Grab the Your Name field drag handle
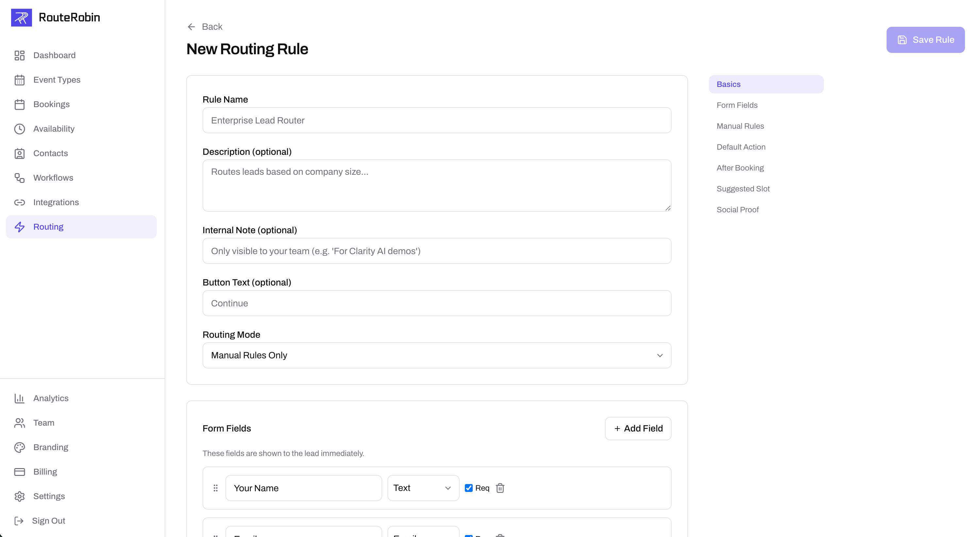 click(215, 488)
